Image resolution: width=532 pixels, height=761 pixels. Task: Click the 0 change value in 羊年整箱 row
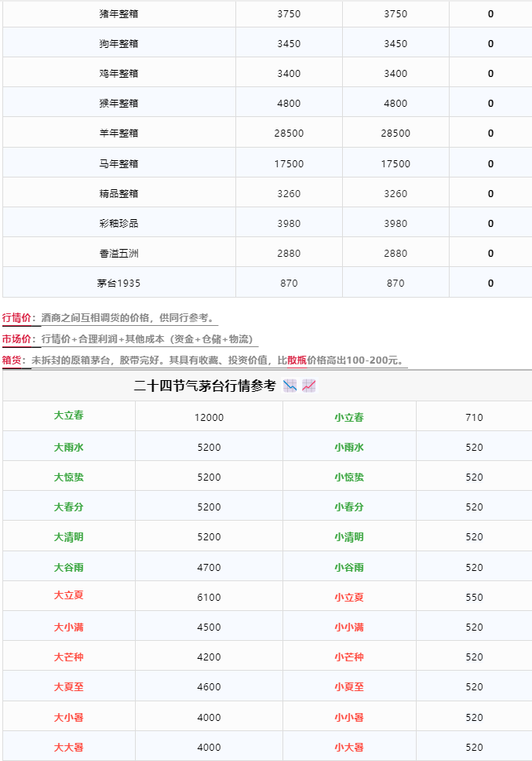click(490, 133)
